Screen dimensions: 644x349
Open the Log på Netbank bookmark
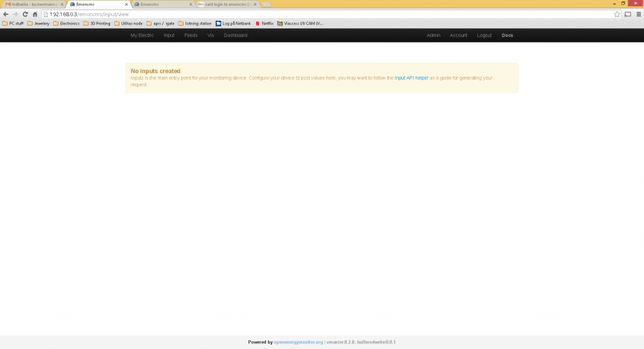(x=233, y=24)
